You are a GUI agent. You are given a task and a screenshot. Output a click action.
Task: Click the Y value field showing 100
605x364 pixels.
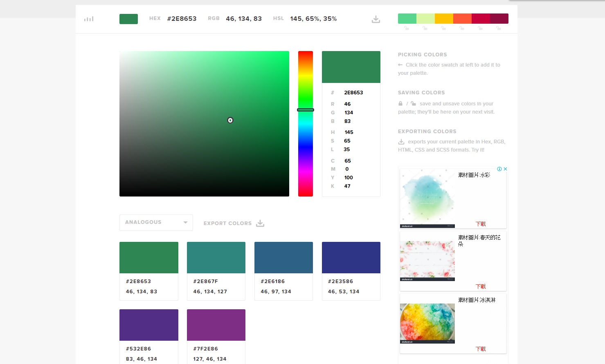[x=349, y=178]
